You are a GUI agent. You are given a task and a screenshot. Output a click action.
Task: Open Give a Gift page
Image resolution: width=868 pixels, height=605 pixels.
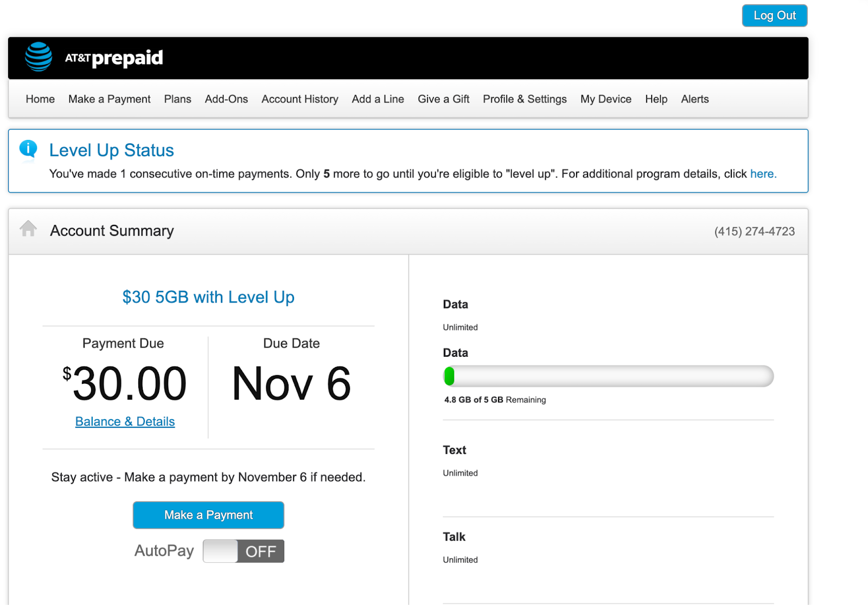click(x=443, y=99)
